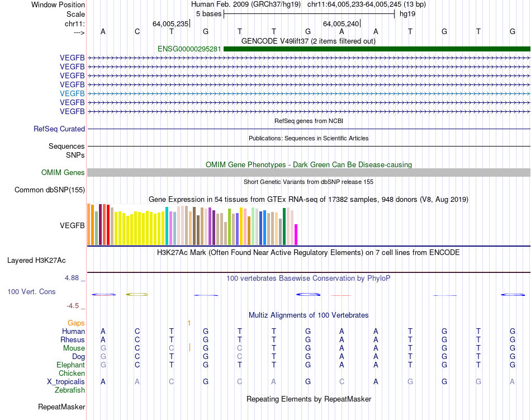Click the purple bar in GTEx chart

point(210,226)
